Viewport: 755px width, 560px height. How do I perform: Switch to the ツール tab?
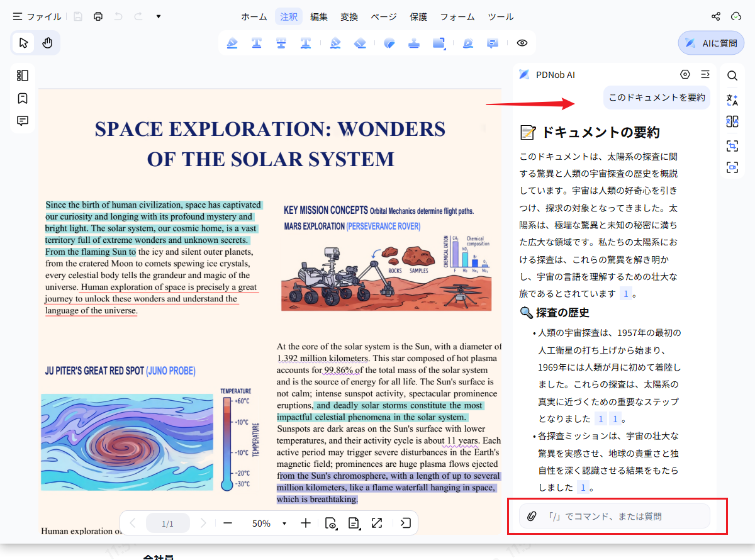click(501, 17)
